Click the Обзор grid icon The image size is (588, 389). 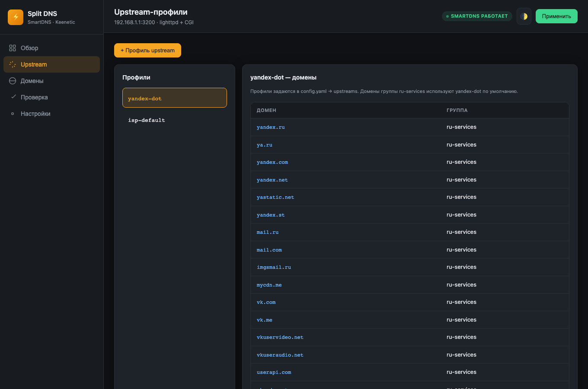click(x=13, y=48)
